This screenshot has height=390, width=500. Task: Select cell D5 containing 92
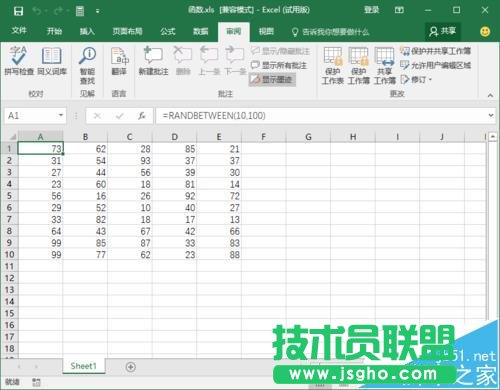point(174,196)
